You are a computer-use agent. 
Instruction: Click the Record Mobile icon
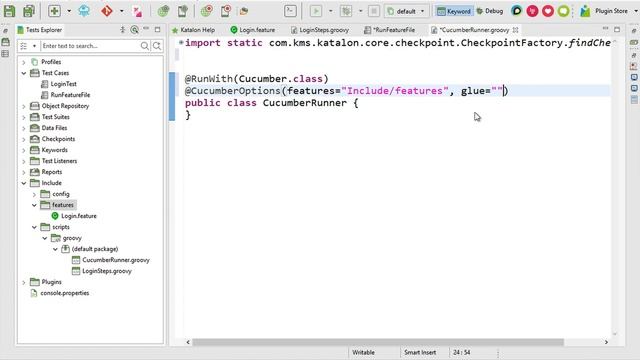pos(226,11)
